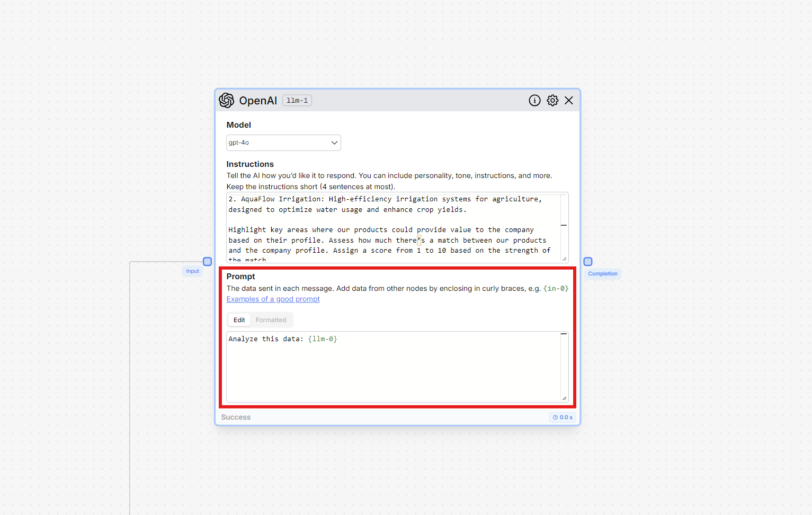This screenshot has height=515, width=812.
Task: Click the Completion port label
Action: [603, 274]
